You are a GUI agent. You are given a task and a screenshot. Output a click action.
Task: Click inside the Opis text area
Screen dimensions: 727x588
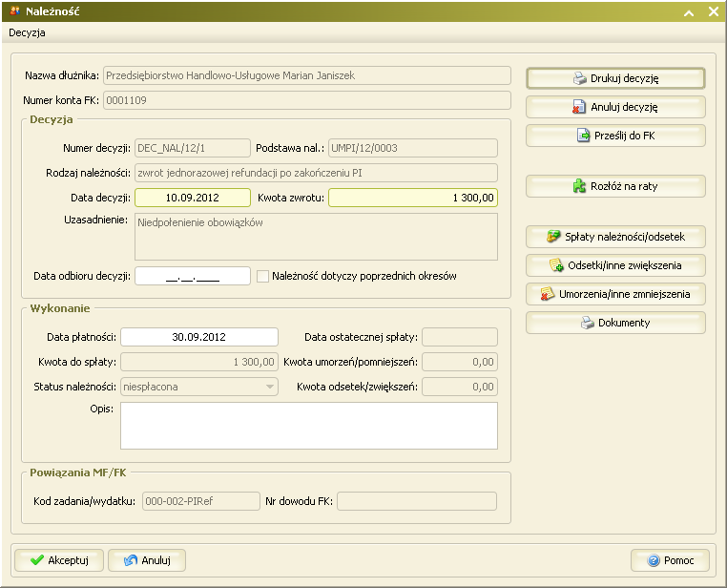309,426
